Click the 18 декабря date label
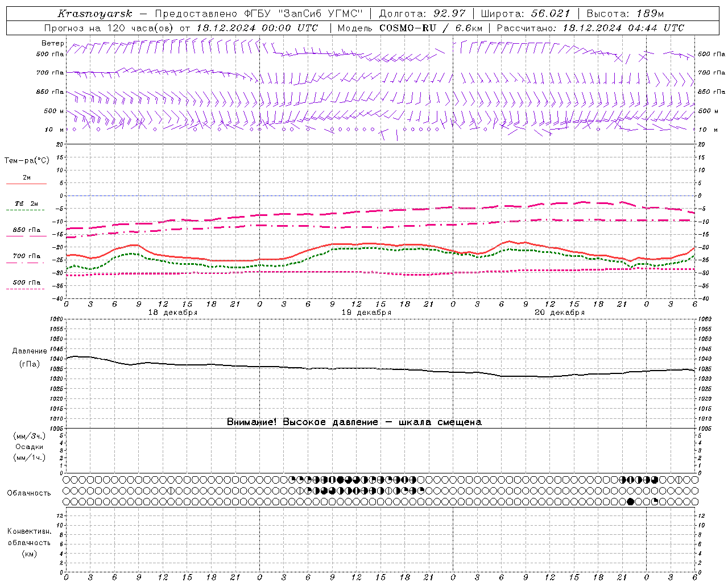 click(172, 313)
